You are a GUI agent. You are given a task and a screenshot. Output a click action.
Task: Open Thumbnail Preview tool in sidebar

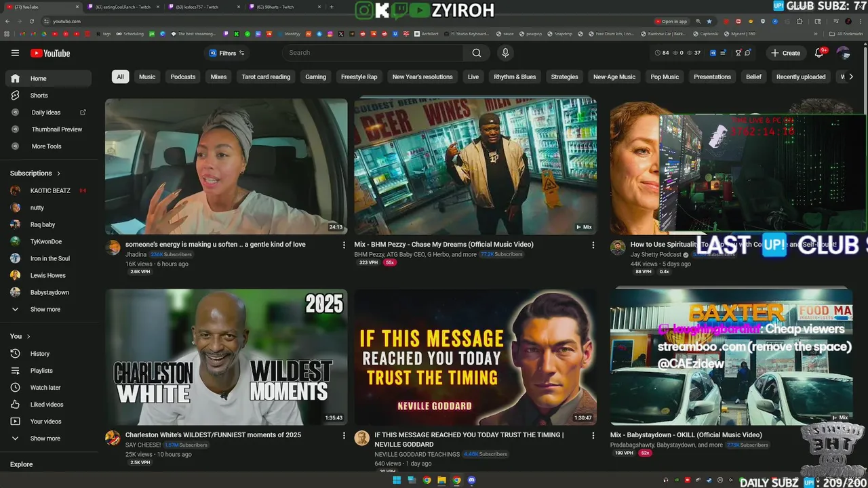(57, 129)
